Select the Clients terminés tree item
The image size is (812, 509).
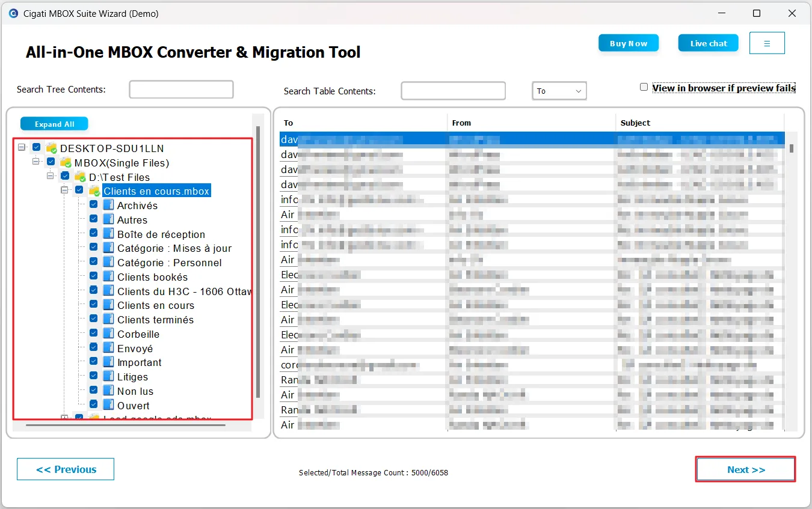pos(155,320)
